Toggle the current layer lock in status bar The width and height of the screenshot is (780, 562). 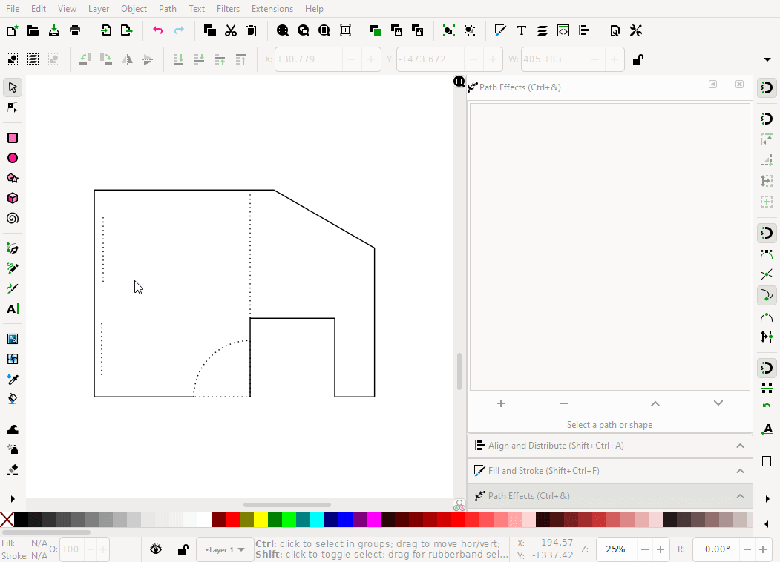(182, 549)
